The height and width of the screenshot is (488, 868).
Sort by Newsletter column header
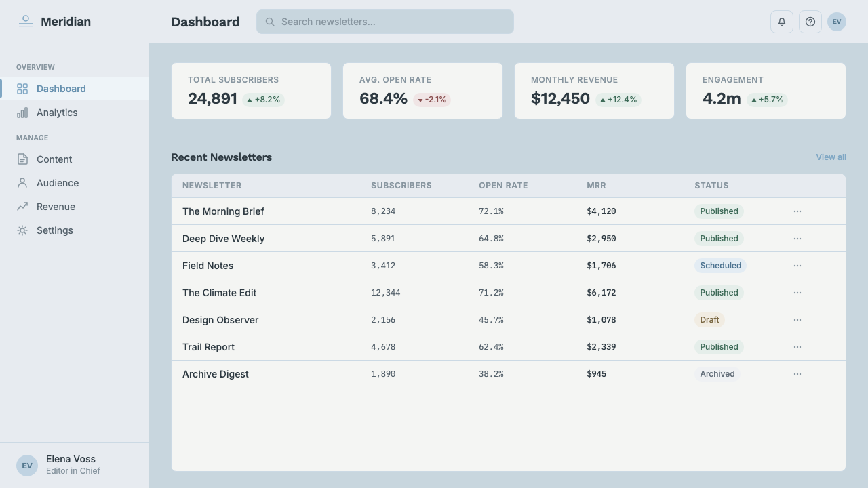(212, 186)
